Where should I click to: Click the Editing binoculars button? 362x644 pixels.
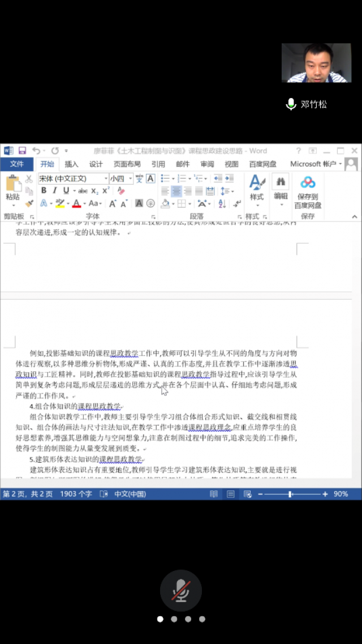pos(281,187)
